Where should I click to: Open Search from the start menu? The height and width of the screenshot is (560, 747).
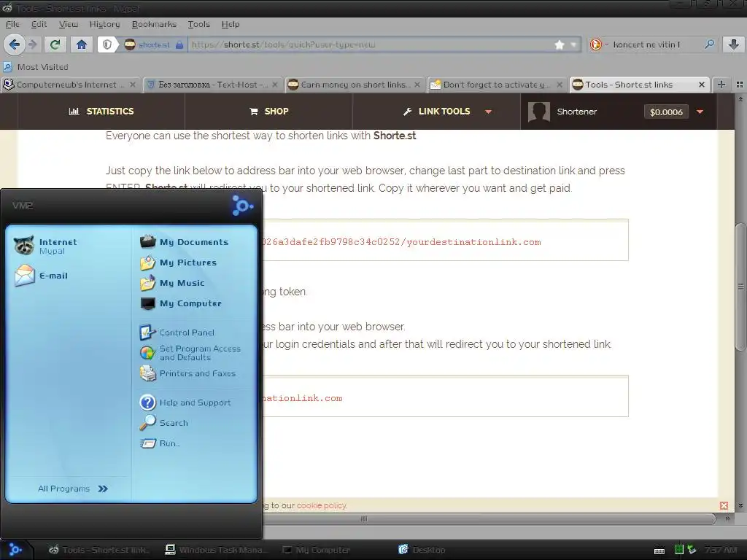tap(164, 423)
